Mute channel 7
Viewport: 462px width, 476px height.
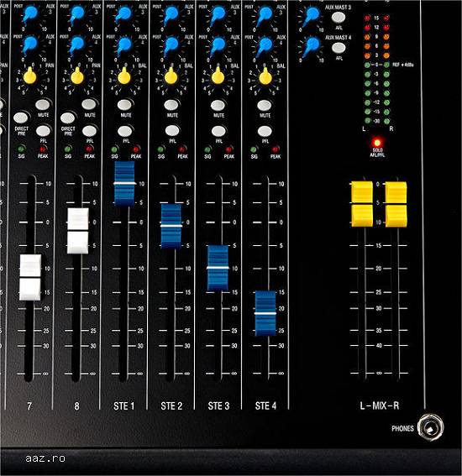pyautogui.click(x=43, y=105)
